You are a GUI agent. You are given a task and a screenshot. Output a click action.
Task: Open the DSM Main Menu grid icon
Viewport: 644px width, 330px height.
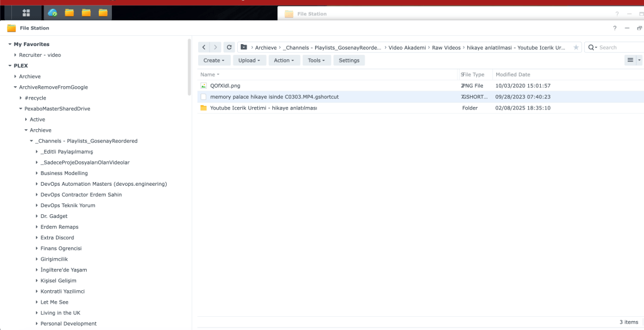26,13
